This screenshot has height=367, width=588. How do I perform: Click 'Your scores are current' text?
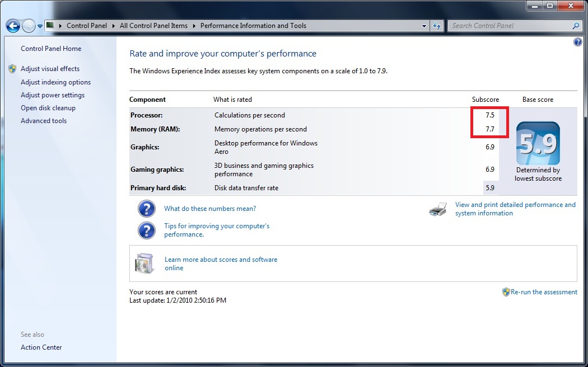[163, 292]
